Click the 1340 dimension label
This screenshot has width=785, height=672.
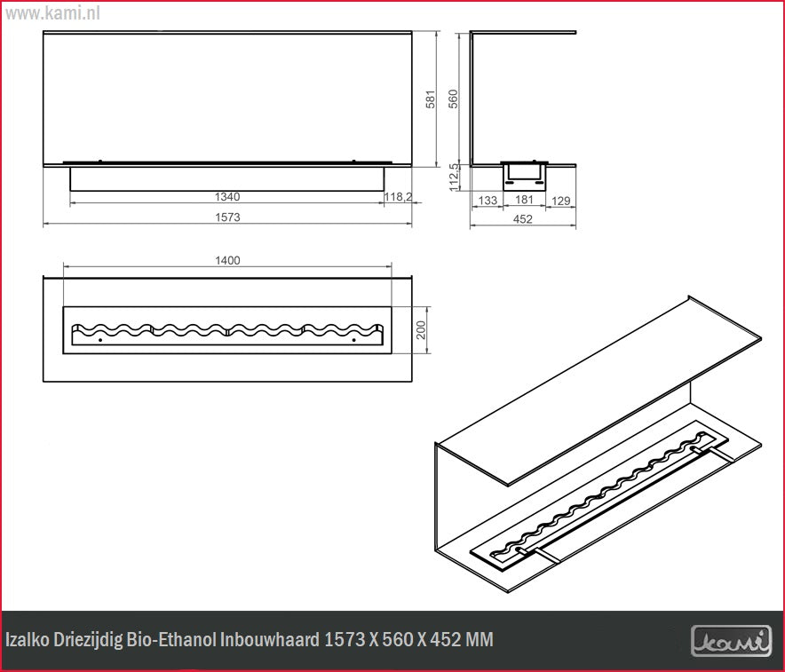[x=227, y=196]
